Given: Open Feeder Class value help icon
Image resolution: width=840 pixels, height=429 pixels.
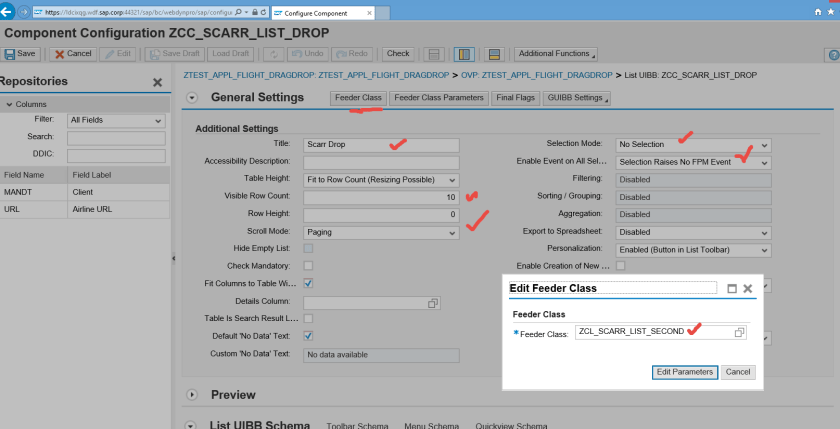Looking at the screenshot, I should tap(739, 333).
